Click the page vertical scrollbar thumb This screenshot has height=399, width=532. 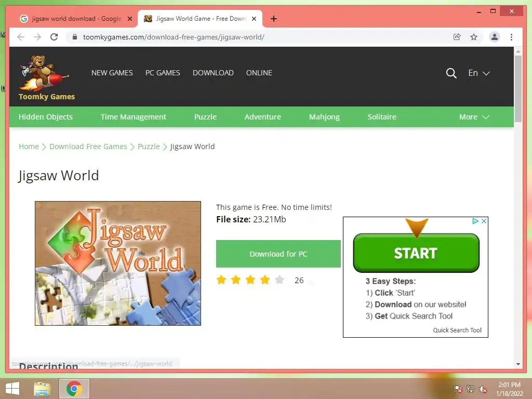518,88
